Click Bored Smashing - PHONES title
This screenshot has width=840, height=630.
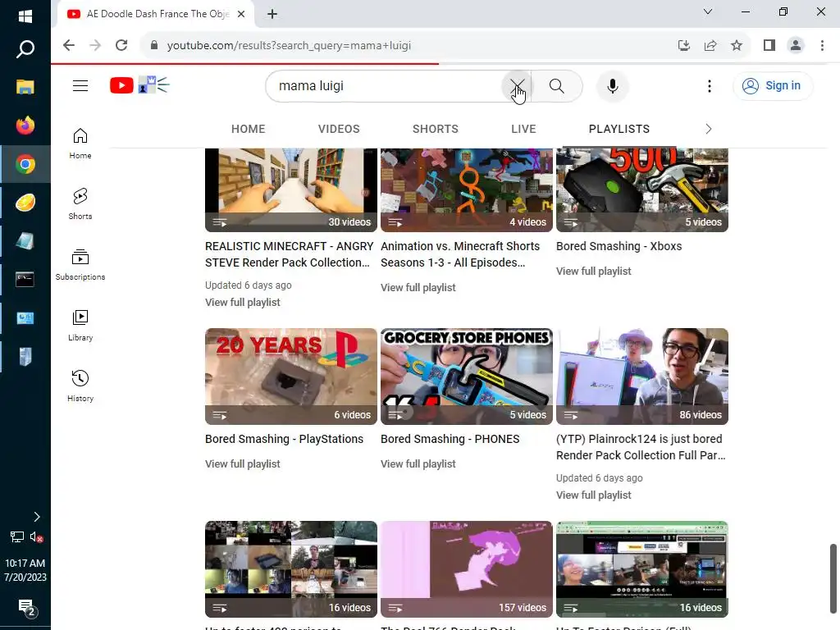tap(450, 439)
